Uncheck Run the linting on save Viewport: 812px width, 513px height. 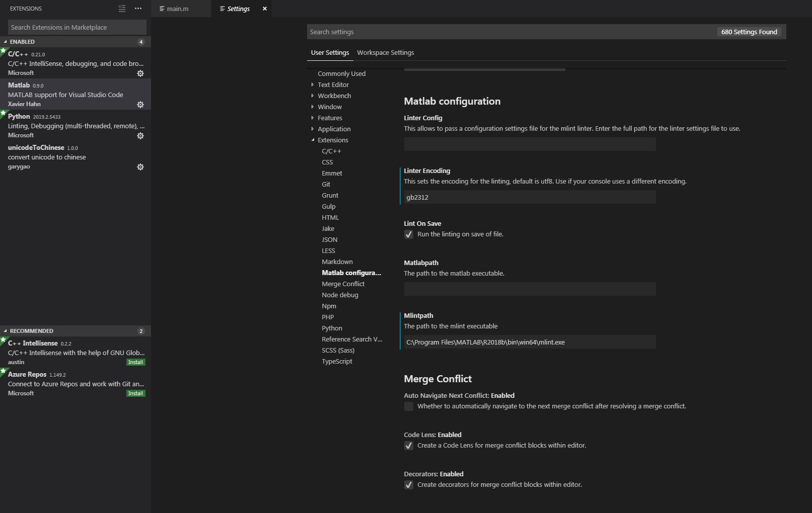(408, 234)
